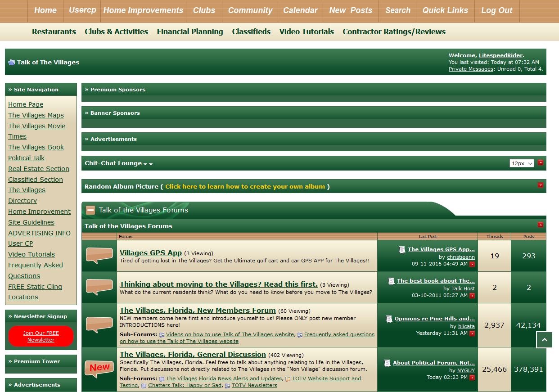
Task: Open the user NYGUY profile link
Action: pos(466,370)
